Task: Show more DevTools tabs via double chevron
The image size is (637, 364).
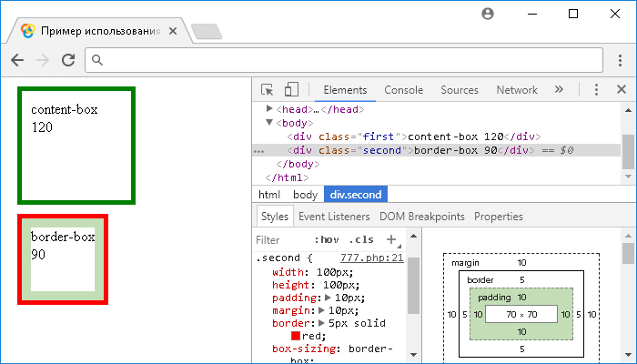Action: [x=559, y=89]
